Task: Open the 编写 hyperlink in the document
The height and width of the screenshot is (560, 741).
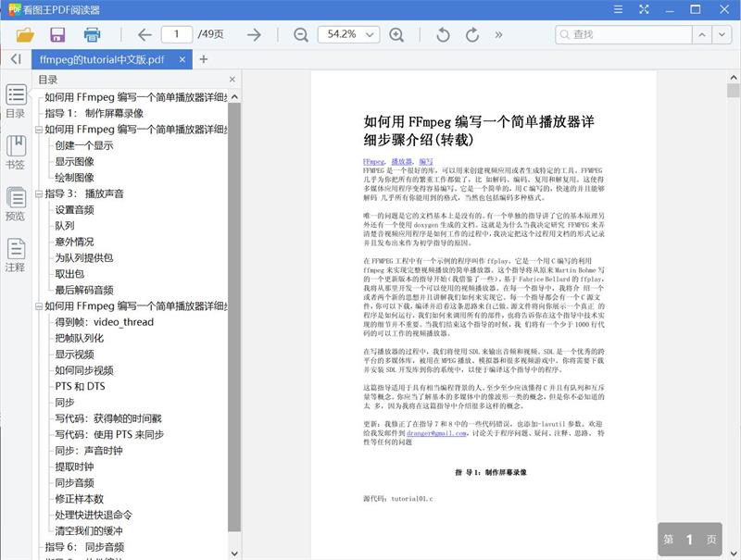Action: tap(426, 161)
